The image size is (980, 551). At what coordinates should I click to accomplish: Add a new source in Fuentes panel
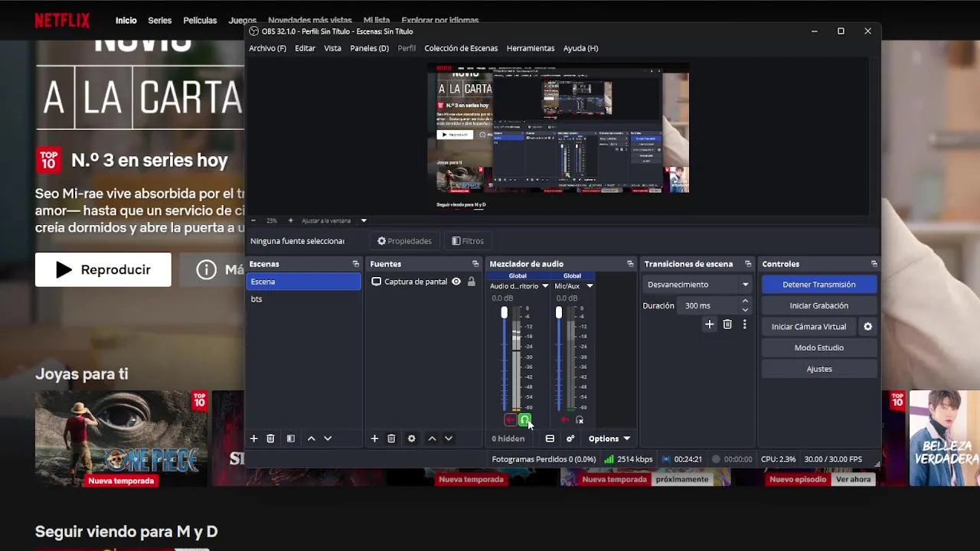374,439
